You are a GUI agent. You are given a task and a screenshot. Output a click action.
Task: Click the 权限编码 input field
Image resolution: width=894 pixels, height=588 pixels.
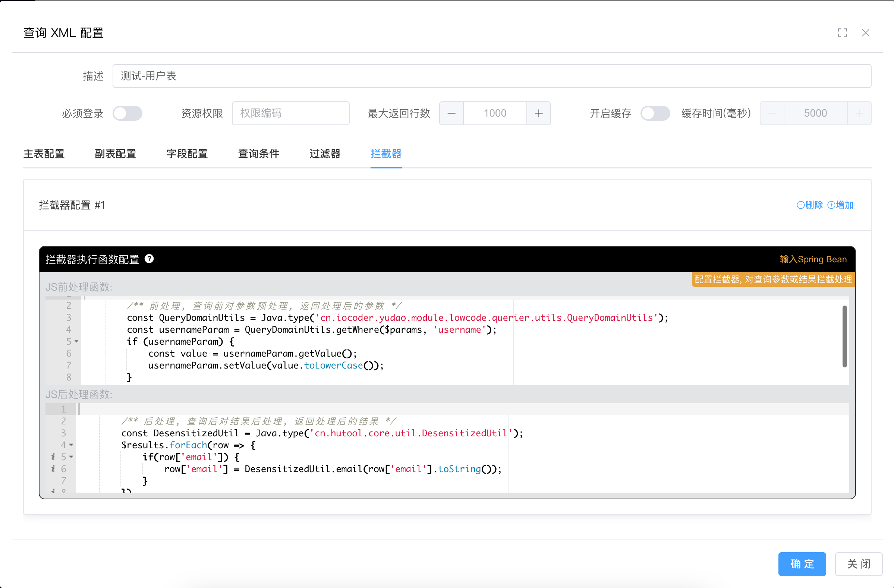290,113
